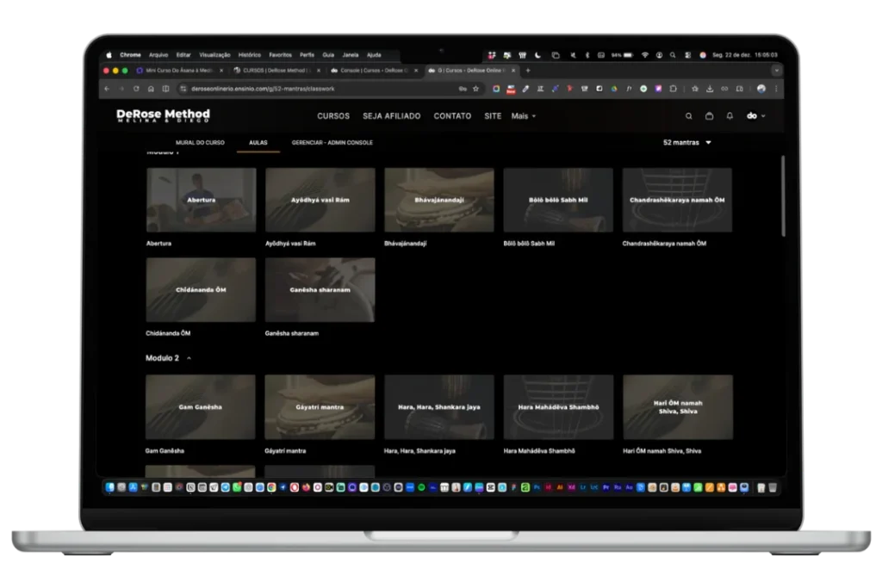Viewport: 882px width, 588px height.
Task: Open Chrome downloads icon
Action: [x=710, y=89]
